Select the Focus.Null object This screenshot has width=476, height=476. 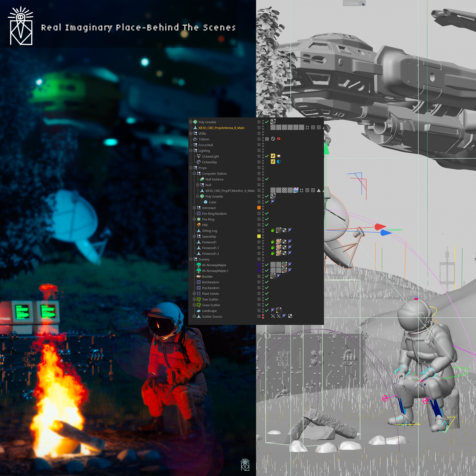pos(206,145)
